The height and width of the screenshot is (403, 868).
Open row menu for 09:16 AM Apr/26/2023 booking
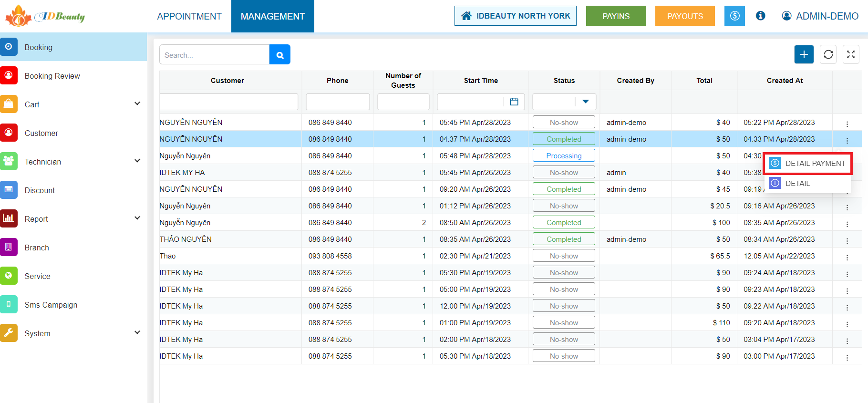[x=847, y=207]
